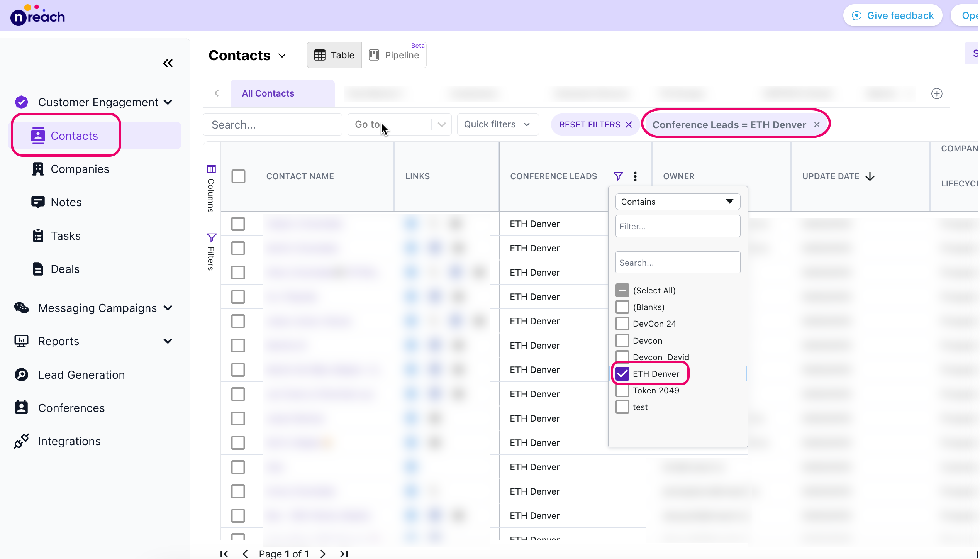This screenshot has width=980, height=559.
Task: Focus the main Search contacts field
Action: pyautogui.click(x=272, y=125)
